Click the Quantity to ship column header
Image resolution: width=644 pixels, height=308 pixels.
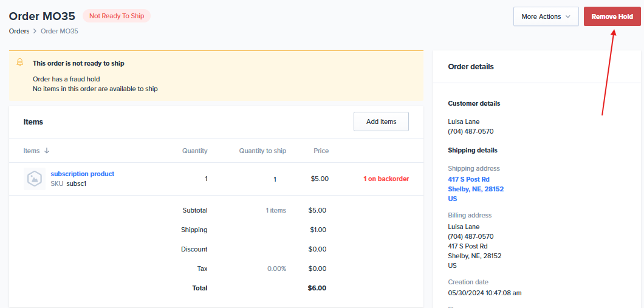point(262,151)
